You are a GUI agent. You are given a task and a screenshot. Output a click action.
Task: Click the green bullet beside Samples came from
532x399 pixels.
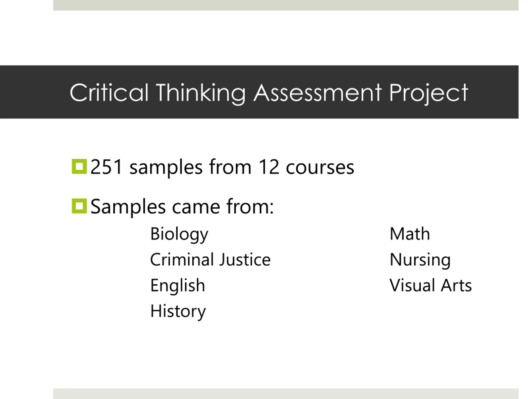pos(79,206)
